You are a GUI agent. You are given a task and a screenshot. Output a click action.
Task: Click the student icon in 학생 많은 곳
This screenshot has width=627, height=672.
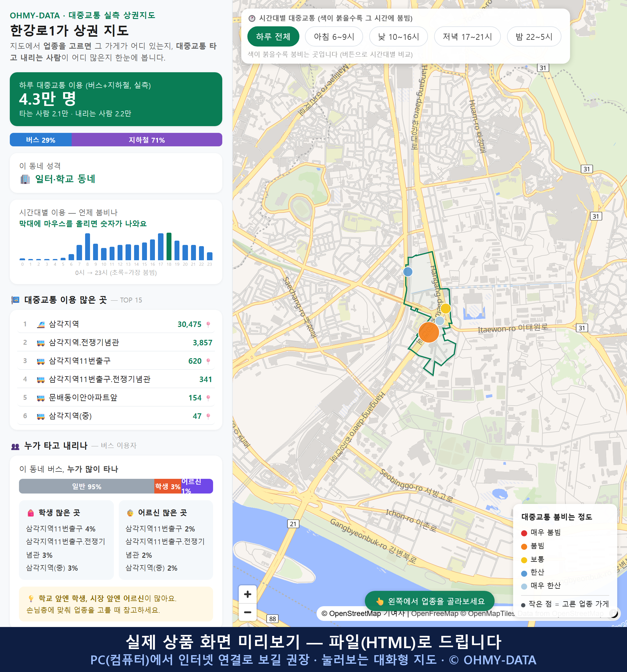[x=31, y=513]
